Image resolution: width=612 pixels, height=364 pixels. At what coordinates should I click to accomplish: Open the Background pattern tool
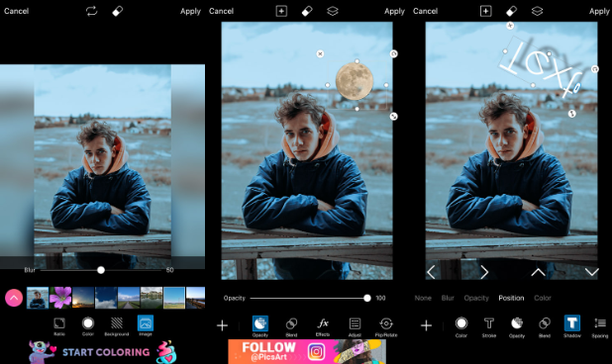pyautogui.click(x=116, y=326)
